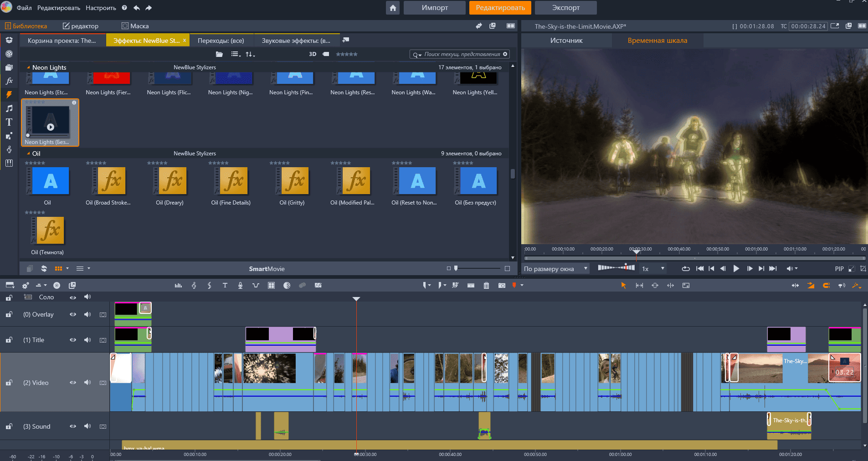
Task: Mute the Sound track audio
Action: click(x=87, y=426)
